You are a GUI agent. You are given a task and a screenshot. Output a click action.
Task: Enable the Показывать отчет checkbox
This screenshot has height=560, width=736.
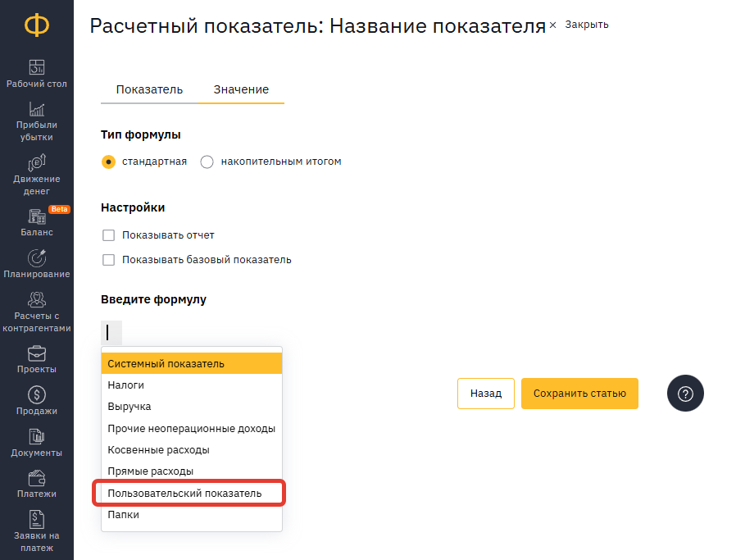[x=108, y=235]
